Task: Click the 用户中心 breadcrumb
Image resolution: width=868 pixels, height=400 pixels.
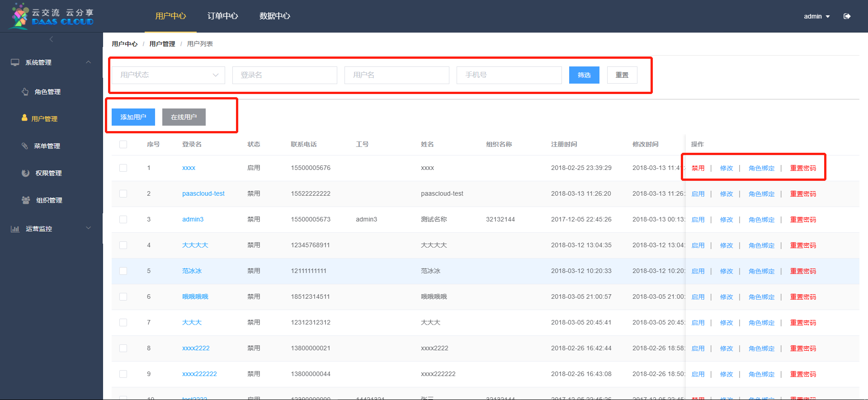Action: click(125, 44)
